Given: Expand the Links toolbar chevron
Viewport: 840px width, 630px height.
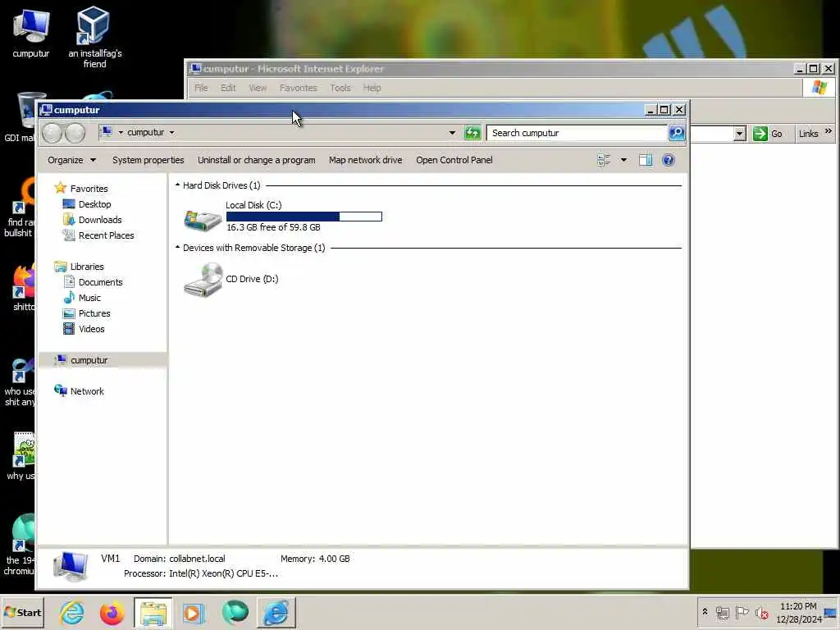Looking at the screenshot, I should click(829, 131).
